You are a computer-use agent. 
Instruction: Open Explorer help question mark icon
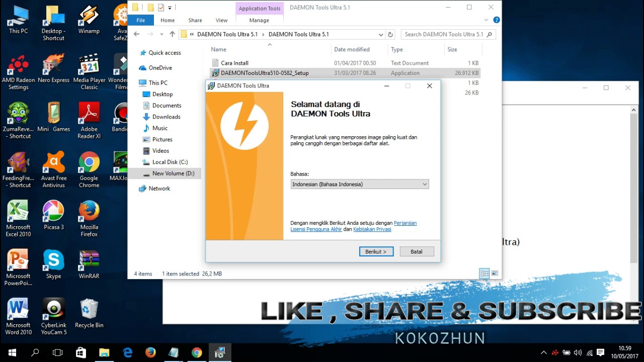click(x=497, y=20)
